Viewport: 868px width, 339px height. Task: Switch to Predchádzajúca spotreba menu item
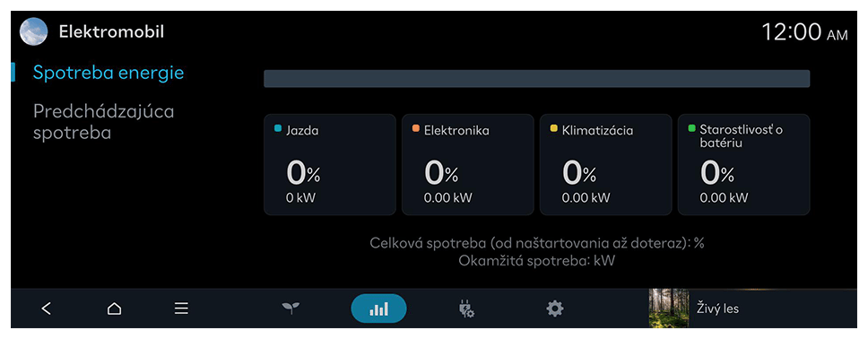(103, 122)
